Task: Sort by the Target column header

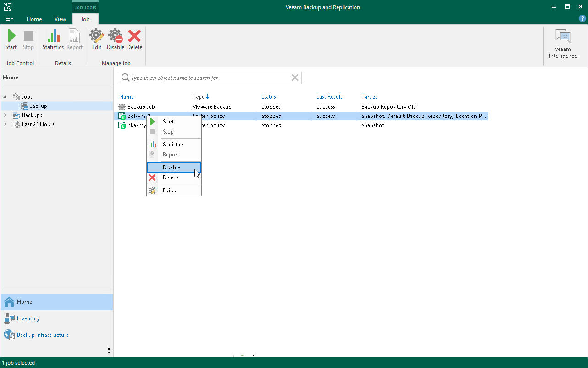Action: pos(369,97)
